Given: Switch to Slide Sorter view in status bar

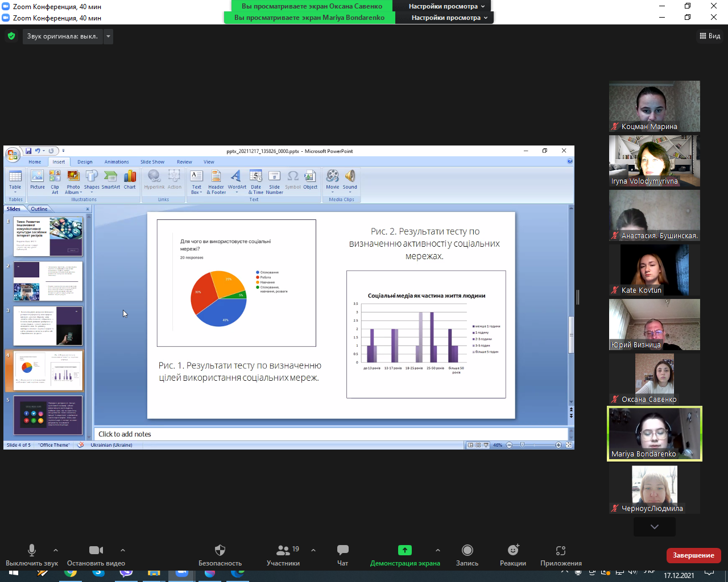Looking at the screenshot, I should coord(478,445).
